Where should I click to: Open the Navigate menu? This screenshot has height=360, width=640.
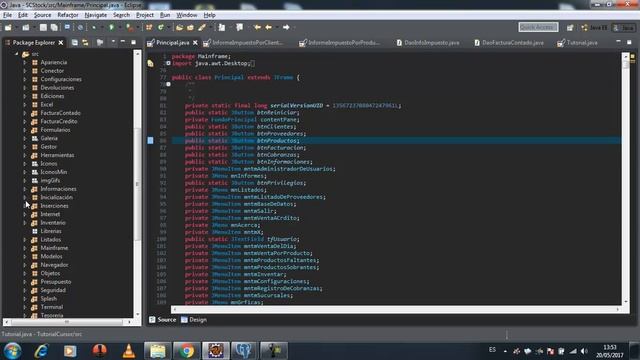96,15
